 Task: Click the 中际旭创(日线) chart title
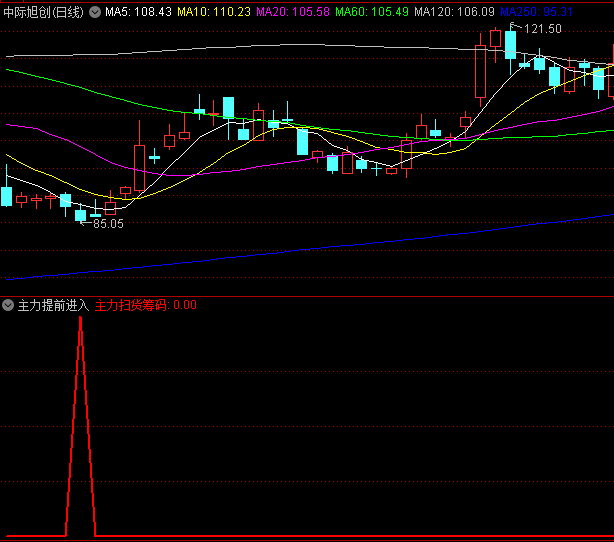(43, 12)
